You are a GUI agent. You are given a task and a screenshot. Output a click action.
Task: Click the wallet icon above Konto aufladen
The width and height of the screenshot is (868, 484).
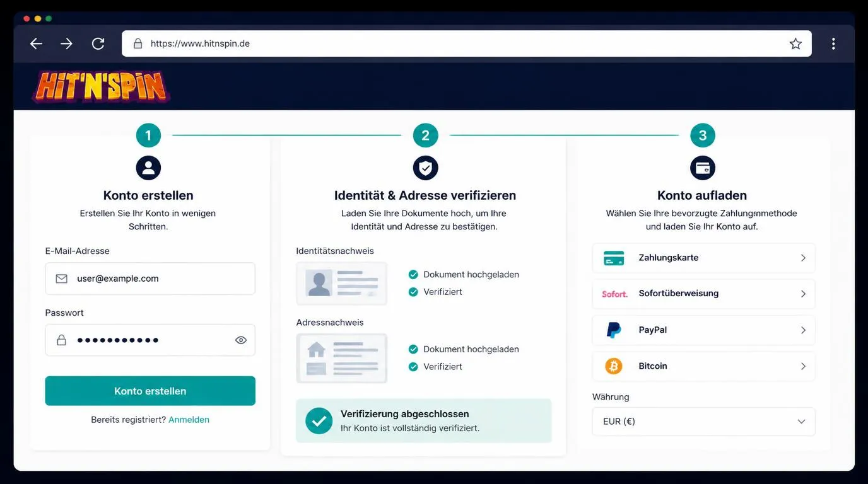(702, 168)
